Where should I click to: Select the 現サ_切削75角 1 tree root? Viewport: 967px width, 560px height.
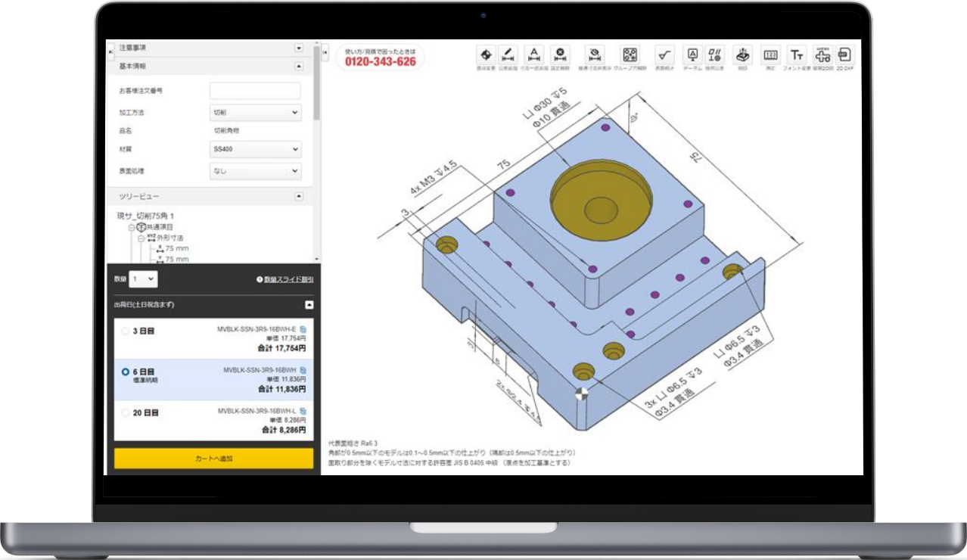tap(145, 216)
